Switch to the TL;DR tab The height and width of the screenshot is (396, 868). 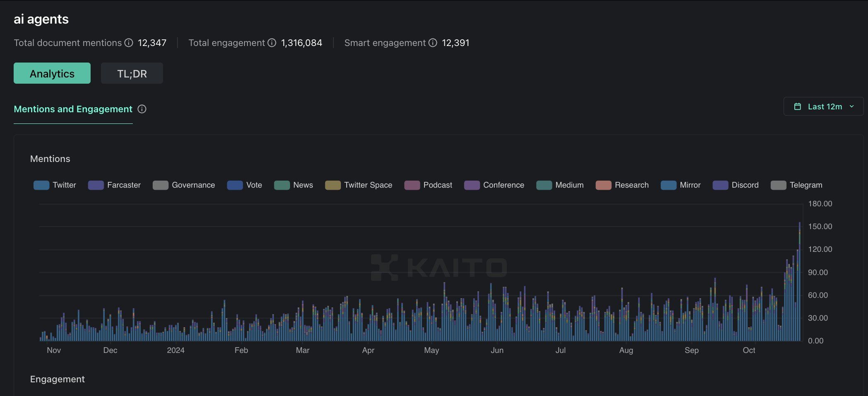132,73
